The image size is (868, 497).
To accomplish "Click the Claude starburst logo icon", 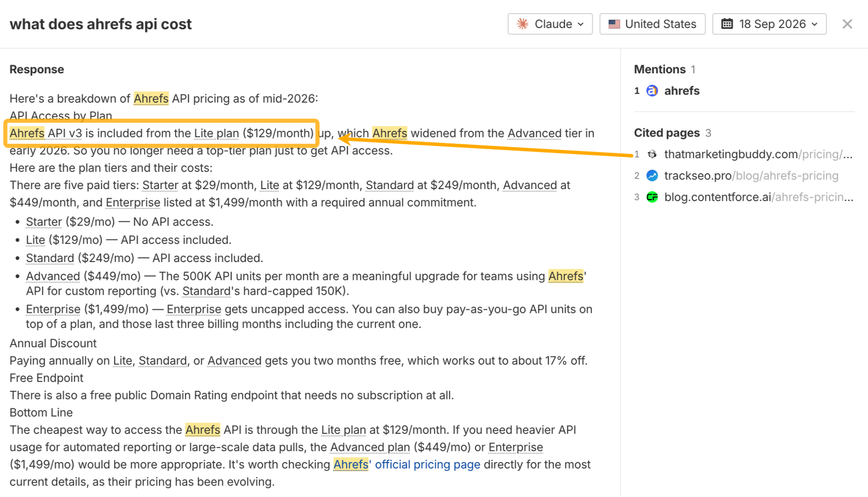I will coord(523,24).
